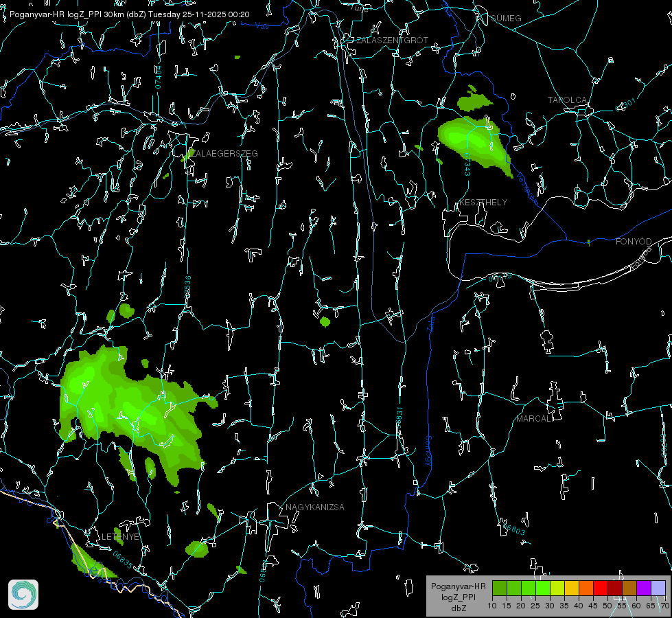This screenshot has width=672, height=618.
Task: Select the 10-15 dBZ dark green legend swatch
Action: (500, 588)
